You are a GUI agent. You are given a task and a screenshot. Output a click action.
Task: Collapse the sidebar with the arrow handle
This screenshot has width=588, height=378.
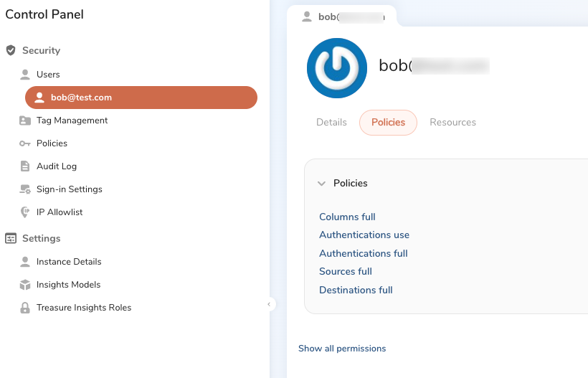point(270,304)
